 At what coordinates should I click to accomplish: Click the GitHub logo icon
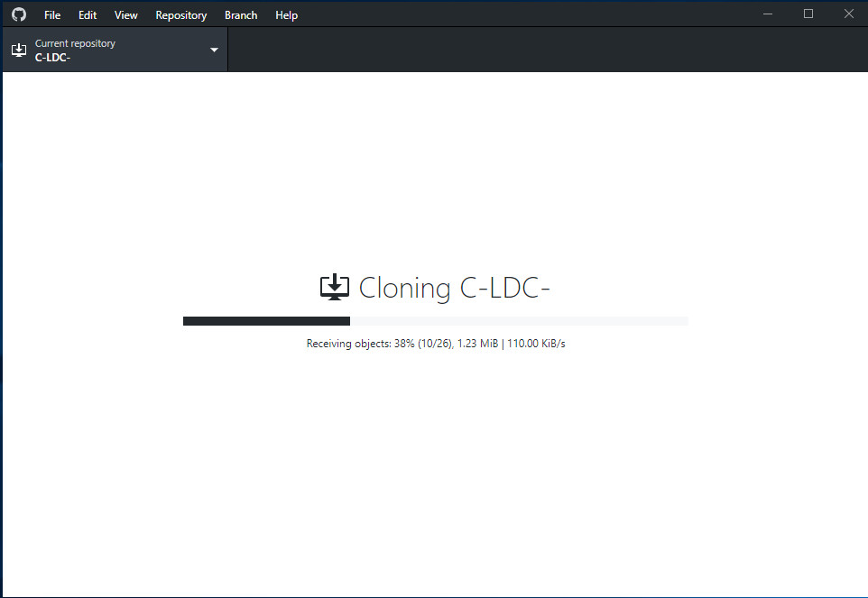19,14
